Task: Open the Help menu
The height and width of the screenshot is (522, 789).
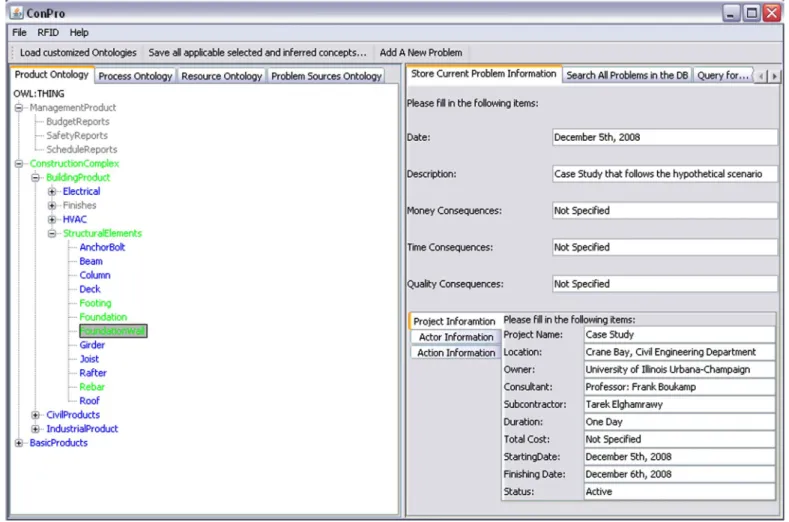Action: [x=79, y=33]
